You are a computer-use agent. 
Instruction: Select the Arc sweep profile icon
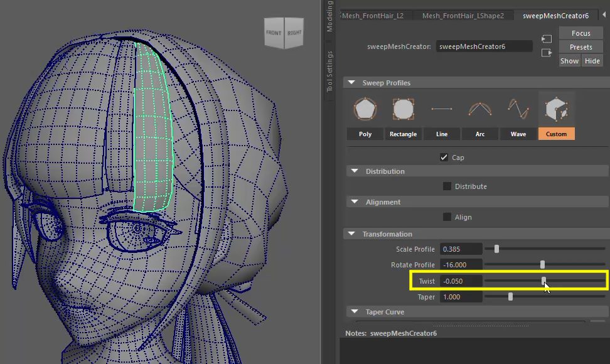click(479, 110)
